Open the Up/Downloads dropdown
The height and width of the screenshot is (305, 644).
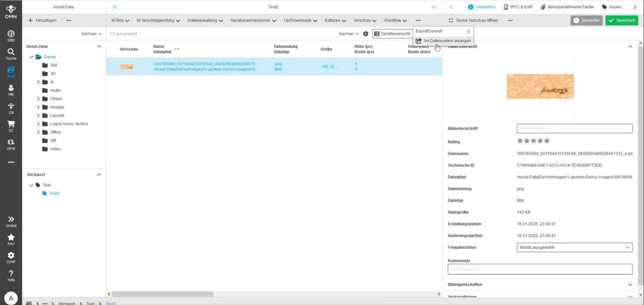coord(300,20)
